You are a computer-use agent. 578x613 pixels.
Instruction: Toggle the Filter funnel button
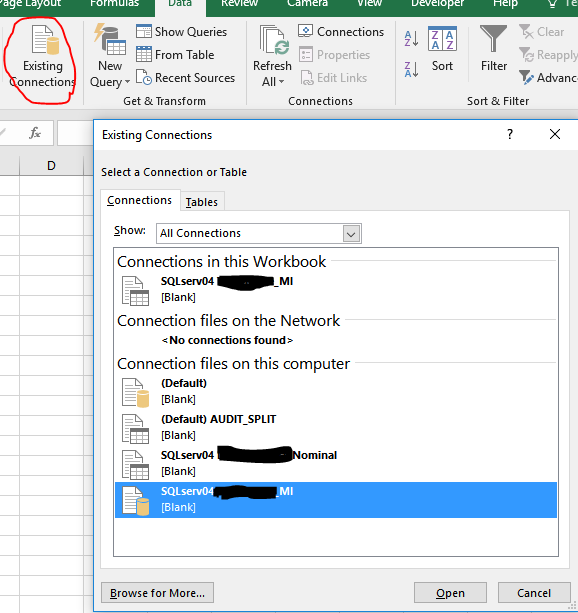pos(494,49)
